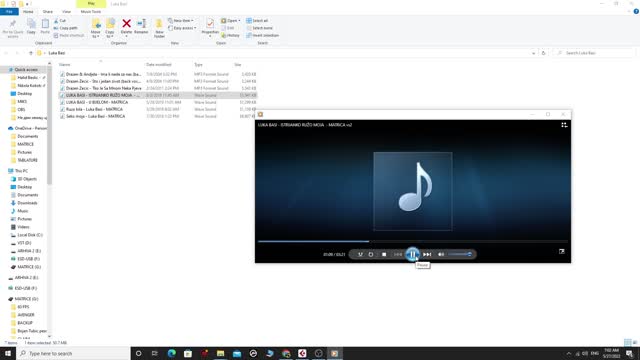This screenshot has height=360, width=640.
Task: Click Copy path in the ribbon
Action: tap(65, 28)
